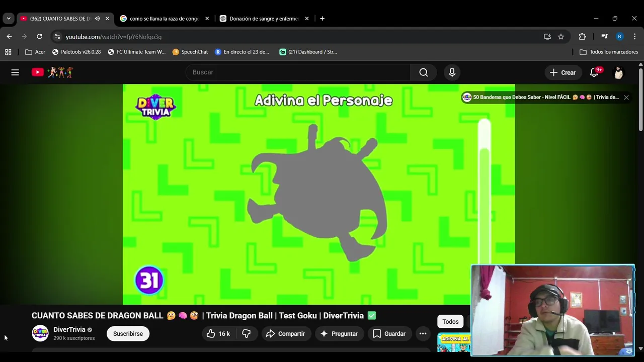Open YouTube notifications bell
This screenshot has height=362, width=644.
594,72
